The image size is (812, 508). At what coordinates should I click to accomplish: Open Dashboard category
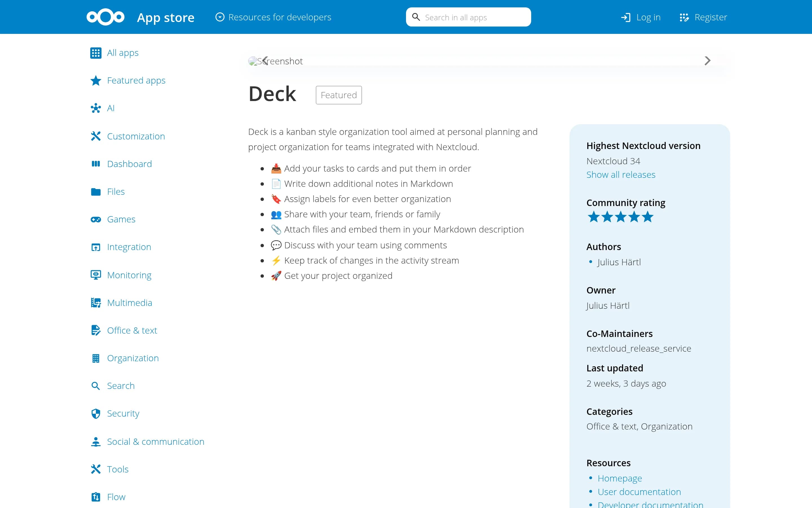(x=129, y=164)
